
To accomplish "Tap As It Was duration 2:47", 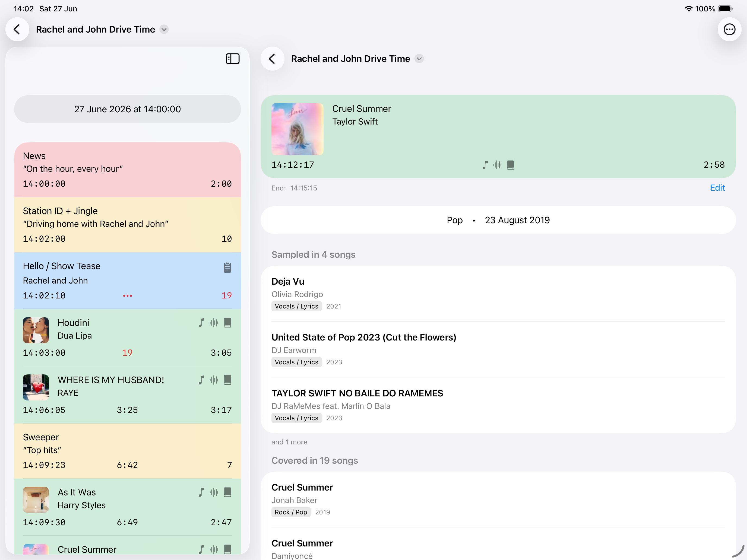I will [221, 523].
